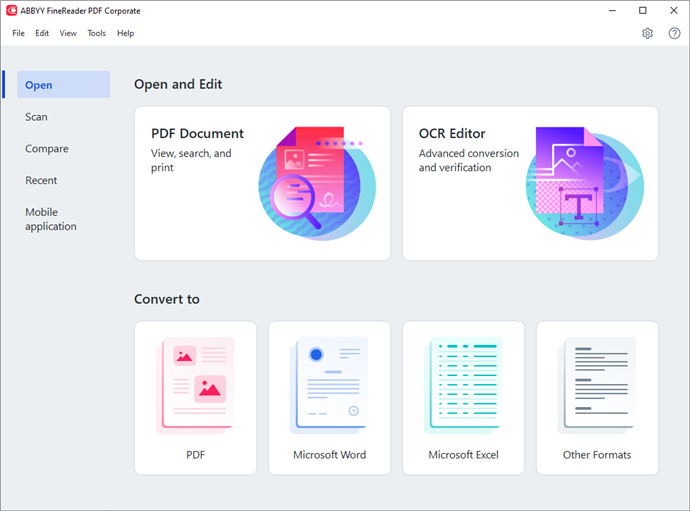Open the Help menu
The image size is (690, 511).
pos(125,33)
